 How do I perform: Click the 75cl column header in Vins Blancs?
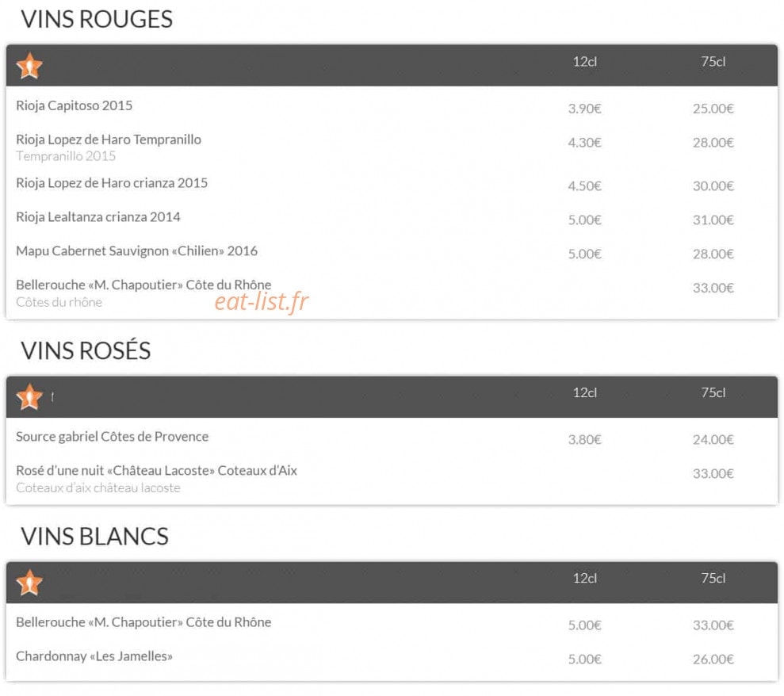[x=713, y=578]
